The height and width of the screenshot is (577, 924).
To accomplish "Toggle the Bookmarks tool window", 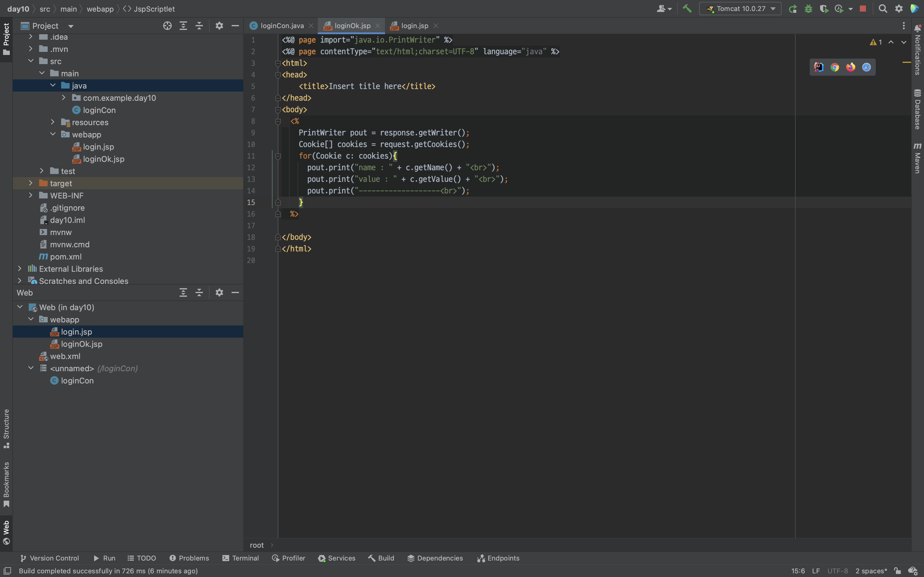I will (6, 484).
